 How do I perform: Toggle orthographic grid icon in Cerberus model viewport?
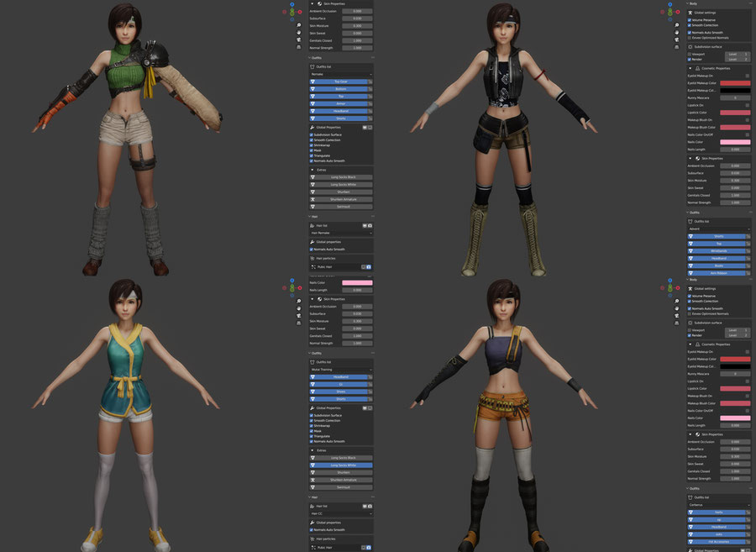(x=676, y=323)
